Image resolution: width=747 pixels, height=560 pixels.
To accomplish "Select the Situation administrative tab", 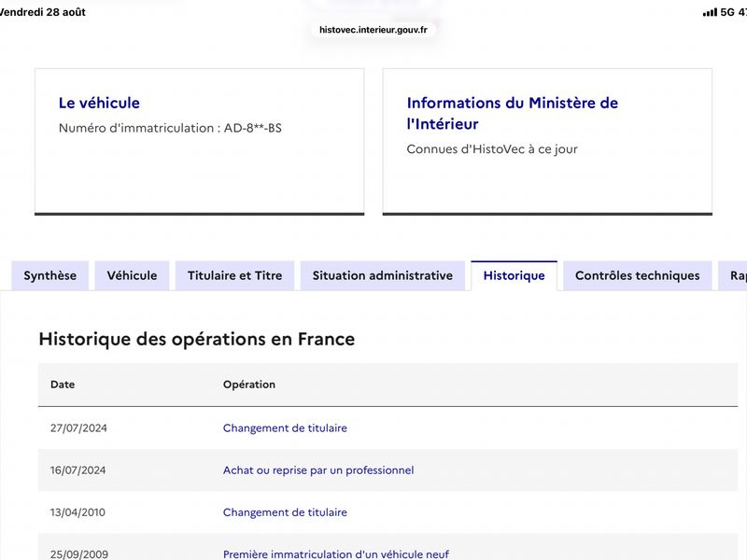I will [383, 275].
